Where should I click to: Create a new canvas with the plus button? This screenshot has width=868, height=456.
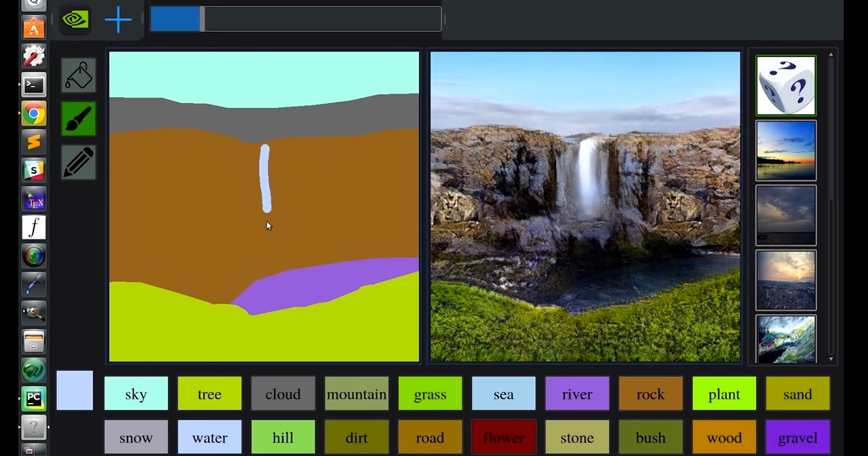(x=118, y=19)
